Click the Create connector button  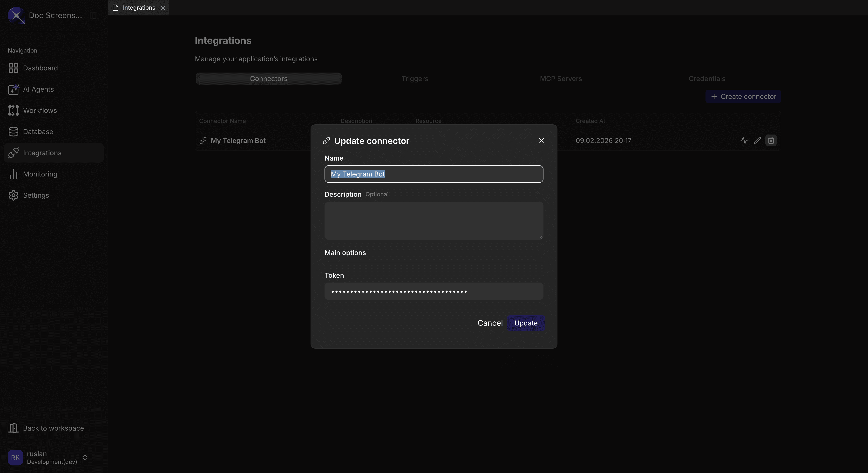click(743, 96)
